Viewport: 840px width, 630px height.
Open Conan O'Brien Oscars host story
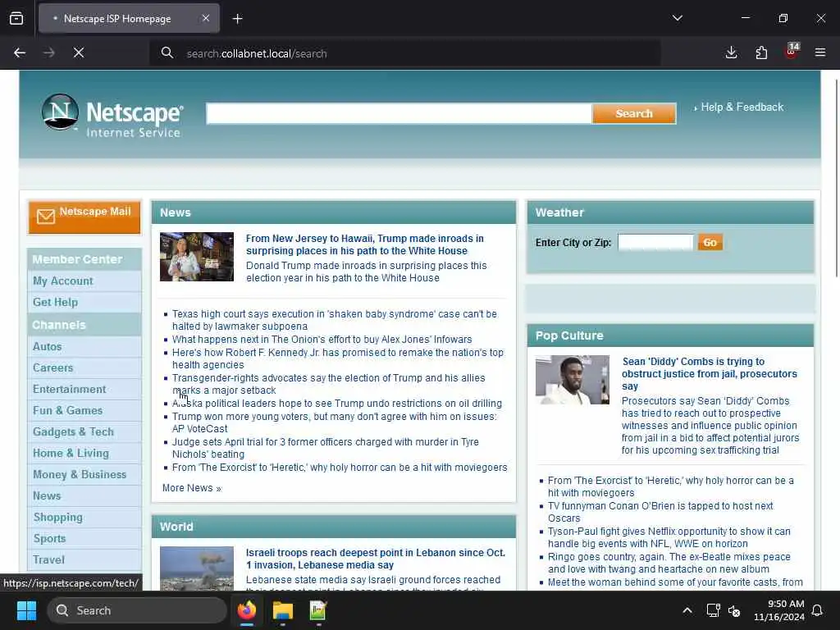coord(660,512)
